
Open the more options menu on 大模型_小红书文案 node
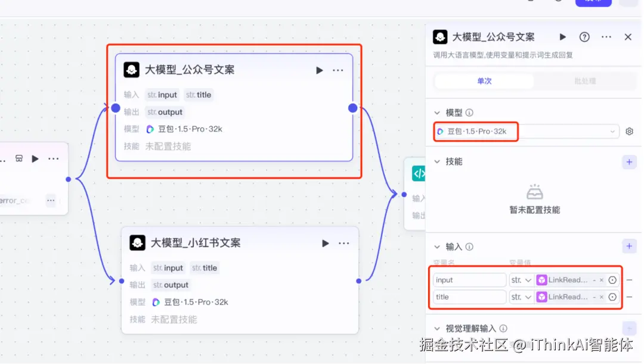[x=343, y=242]
